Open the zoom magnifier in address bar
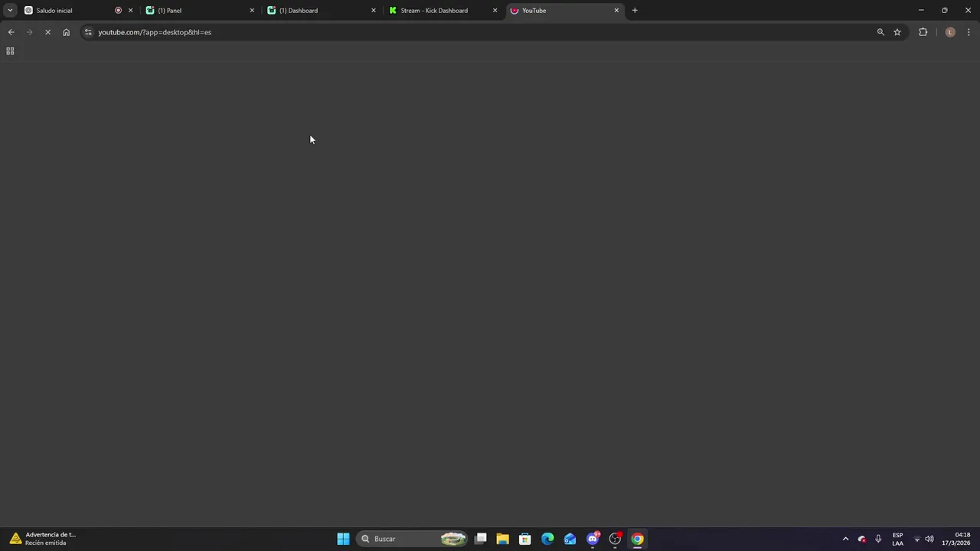 pos(880,32)
